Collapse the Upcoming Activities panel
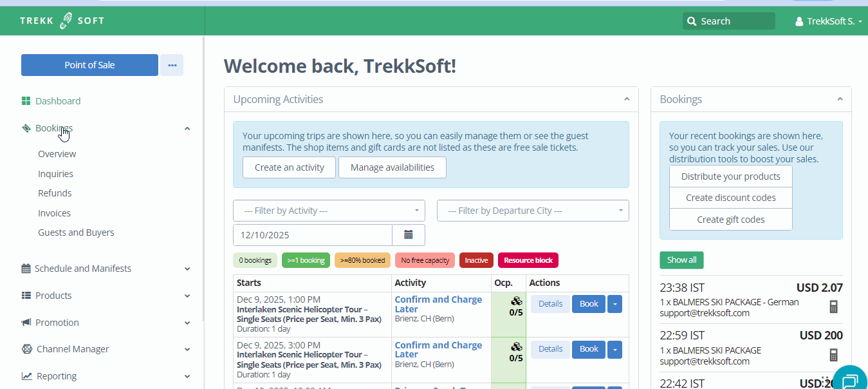The image size is (868, 389). (x=627, y=99)
